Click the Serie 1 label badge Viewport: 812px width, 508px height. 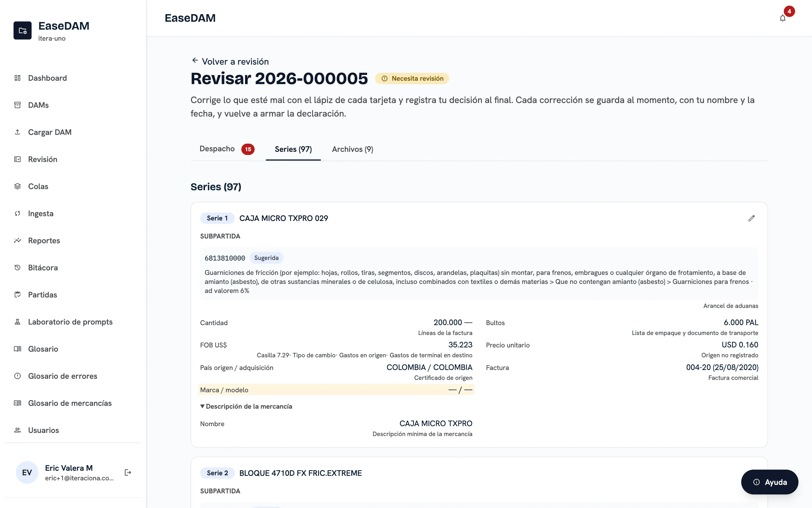(x=217, y=218)
